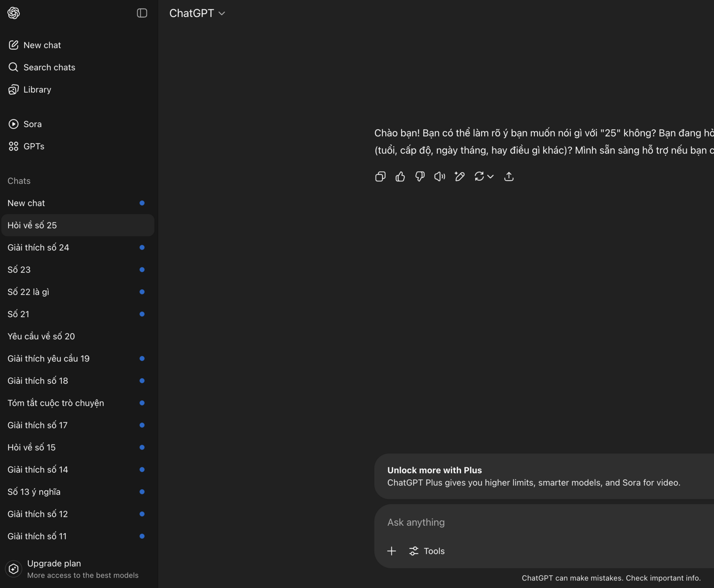
Task: Click the unread dot beside New chat row
Action: [142, 203]
